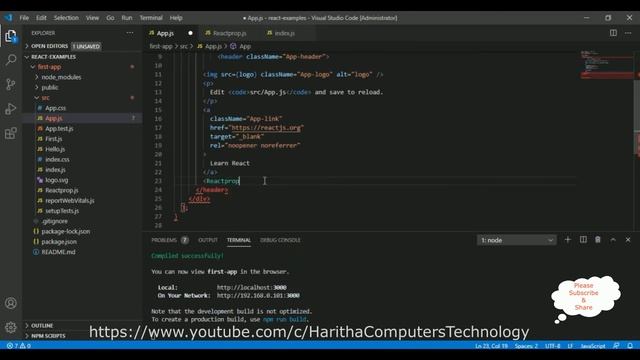640x360 pixels.
Task: Open the Explorer view in activity bar
Action: [x=11, y=36]
